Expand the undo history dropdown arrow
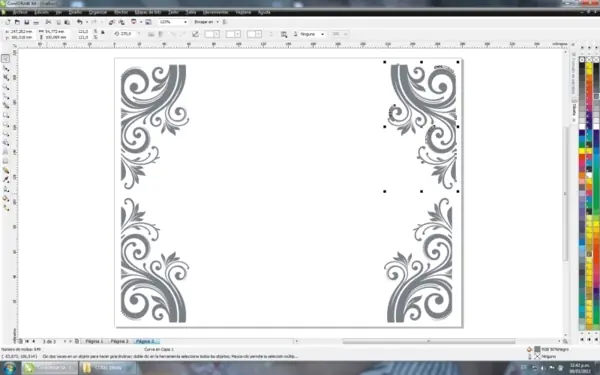This screenshot has width=600, height=375. [x=86, y=22]
